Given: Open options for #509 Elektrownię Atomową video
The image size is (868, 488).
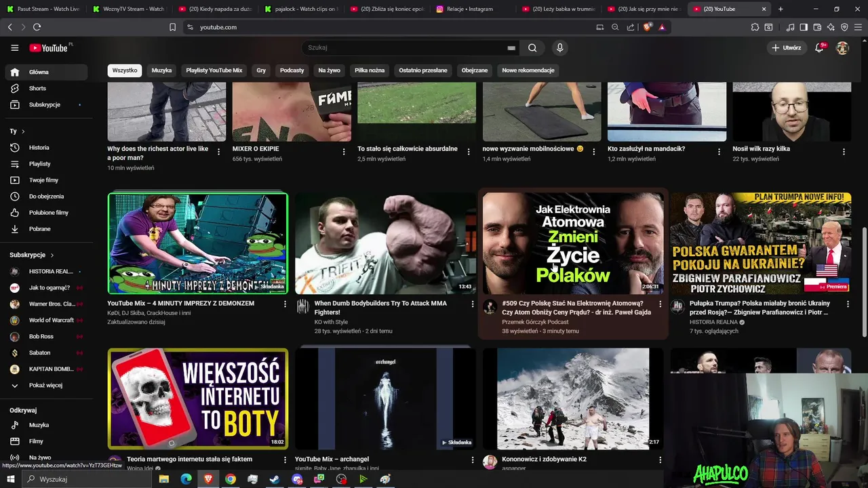Looking at the screenshot, I should (660, 304).
